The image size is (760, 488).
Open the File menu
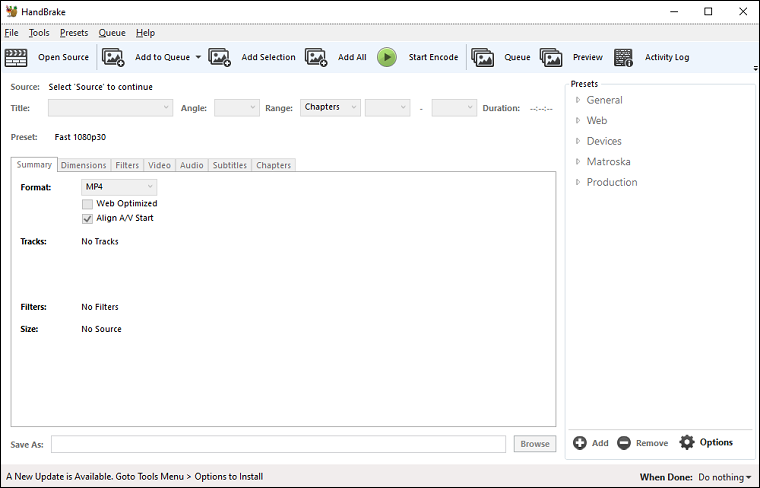[11, 33]
